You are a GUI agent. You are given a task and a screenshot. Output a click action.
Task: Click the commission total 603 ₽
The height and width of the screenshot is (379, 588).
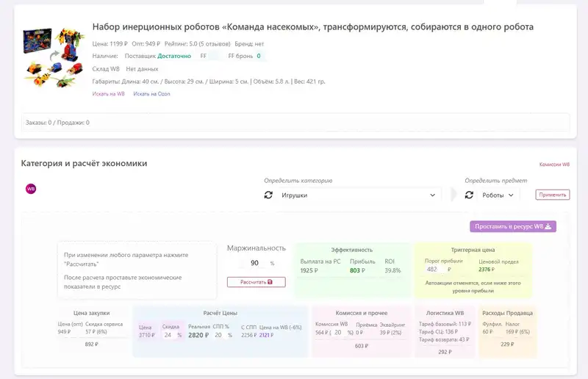[x=361, y=346]
